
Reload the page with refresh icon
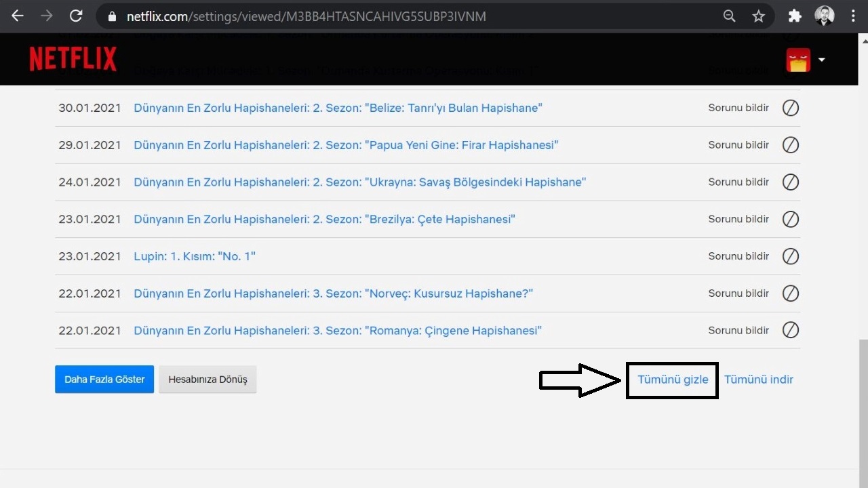(76, 16)
